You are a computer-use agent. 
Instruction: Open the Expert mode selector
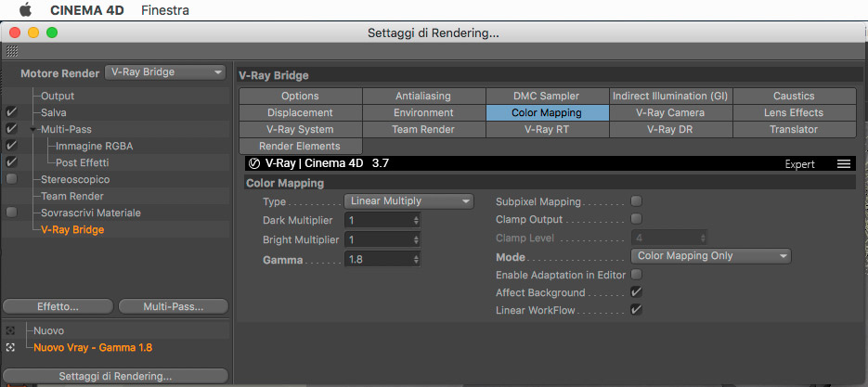(x=800, y=164)
